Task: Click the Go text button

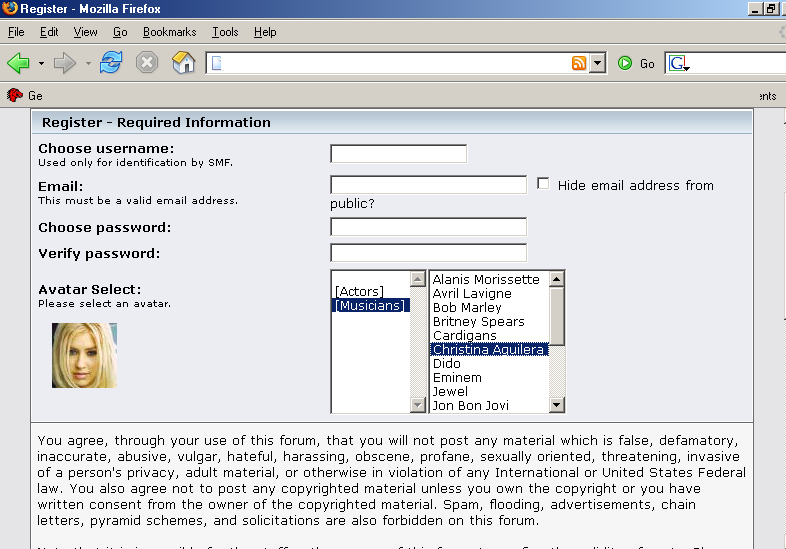Action: point(647,64)
